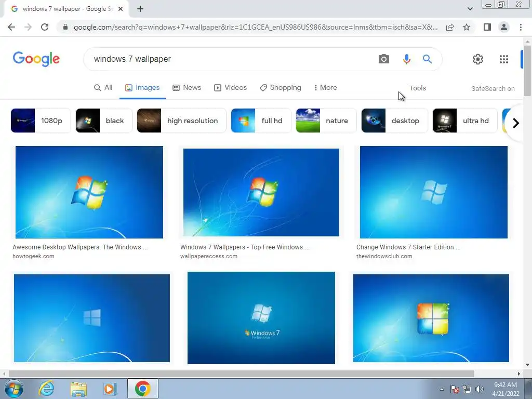Open the wallpaper with square colorful logo

pos(431,318)
